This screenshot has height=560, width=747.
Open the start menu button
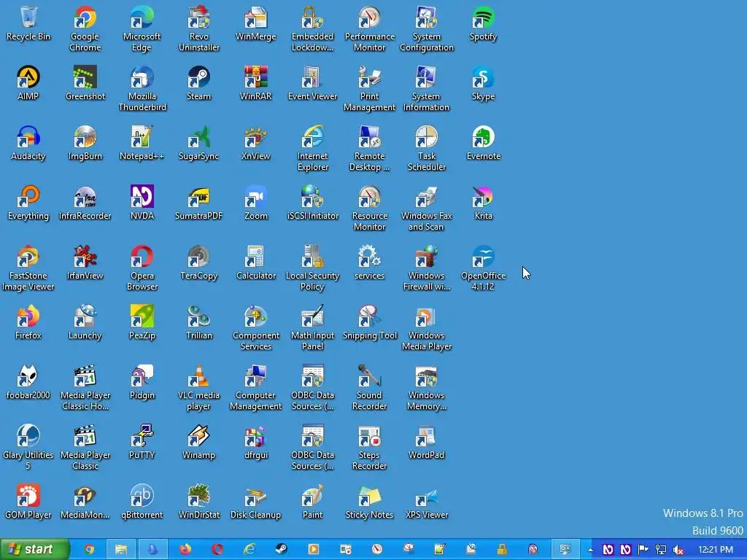click(35, 550)
